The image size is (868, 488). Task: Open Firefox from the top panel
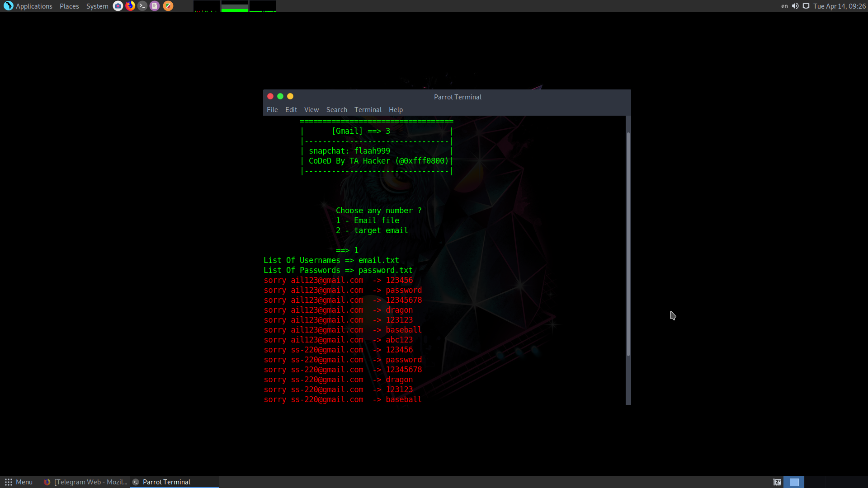point(130,6)
